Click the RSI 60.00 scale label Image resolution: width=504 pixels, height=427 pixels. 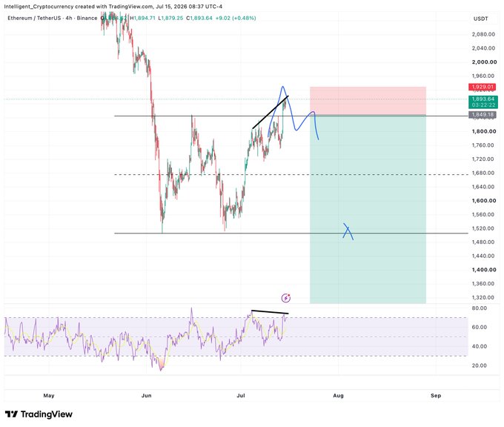pyautogui.click(x=480, y=327)
